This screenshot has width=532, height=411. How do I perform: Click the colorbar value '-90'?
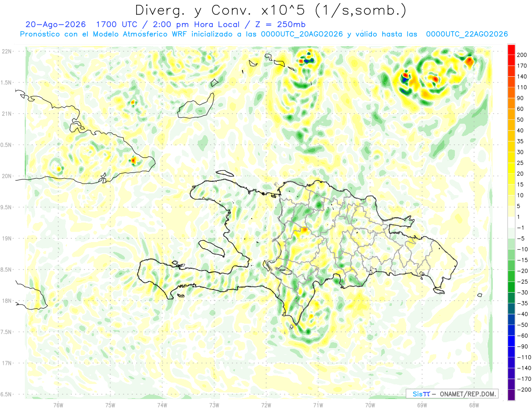524,347
